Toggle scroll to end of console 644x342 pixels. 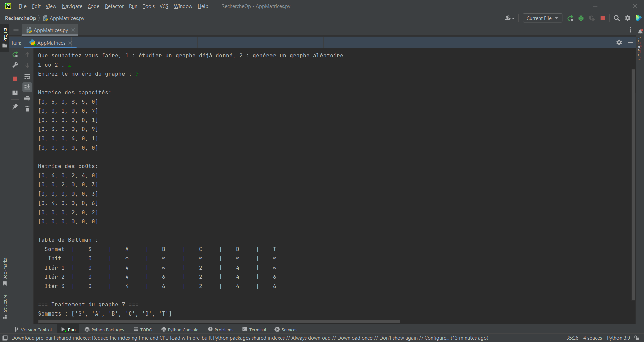[x=27, y=87]
